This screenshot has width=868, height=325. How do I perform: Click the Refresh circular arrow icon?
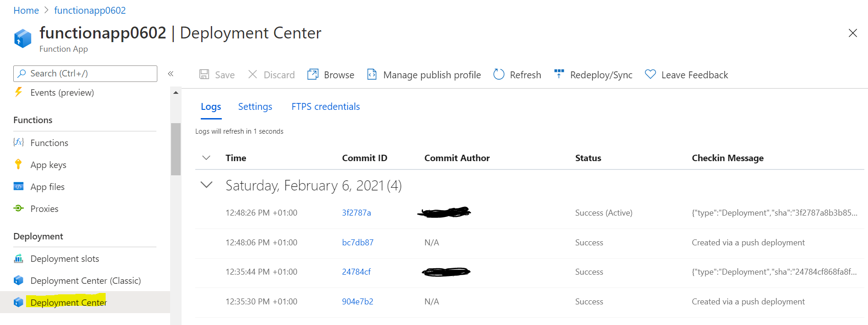click(x=499, y=75)
